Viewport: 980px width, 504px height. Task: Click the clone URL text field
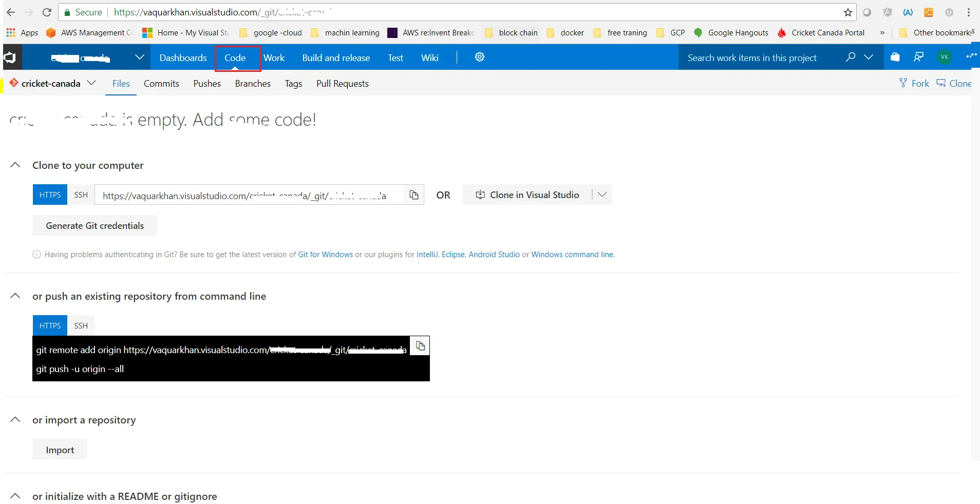[x=249, y=195]
